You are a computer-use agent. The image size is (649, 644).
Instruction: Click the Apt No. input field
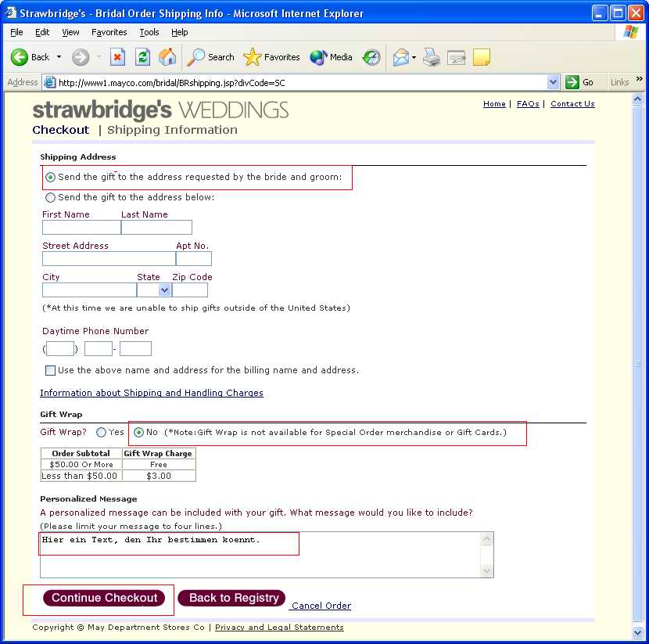pyautogui.click(x=194, y=259)
